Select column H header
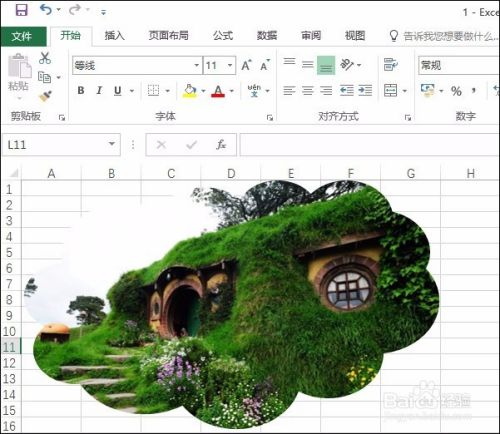The width and height of the screenshot is (500, 434). (470, 173)
